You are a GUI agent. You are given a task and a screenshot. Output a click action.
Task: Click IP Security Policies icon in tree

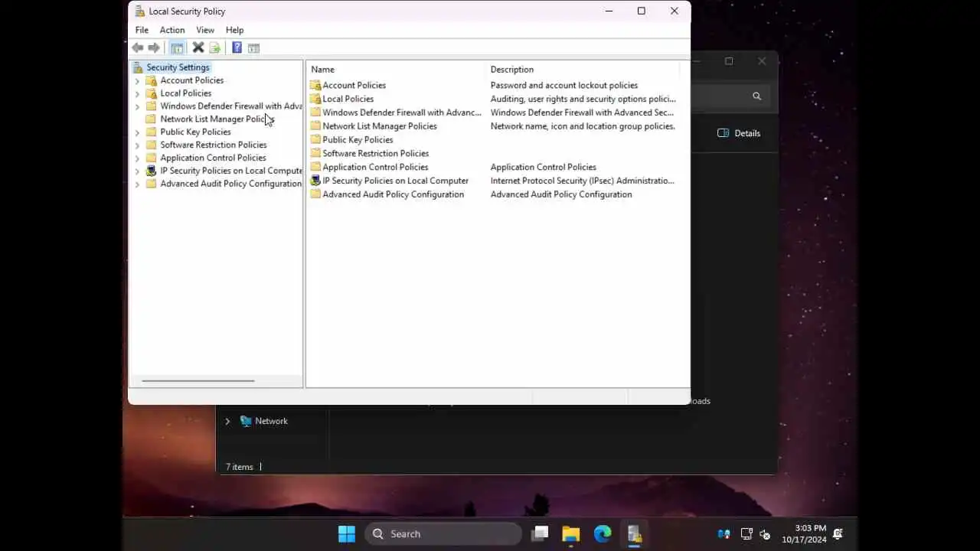coord(152,171)
